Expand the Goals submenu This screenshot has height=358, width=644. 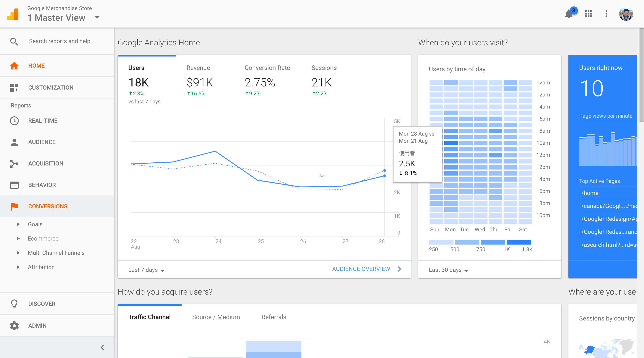click(18, 224)
